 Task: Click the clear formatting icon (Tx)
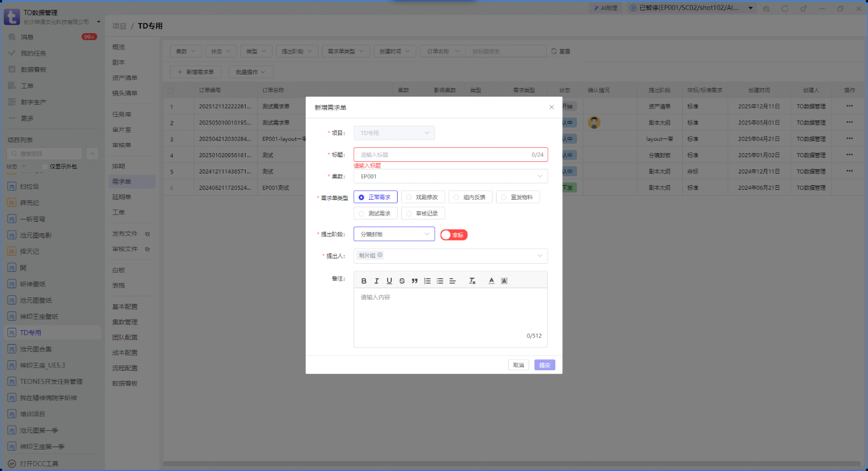(473, 281)
